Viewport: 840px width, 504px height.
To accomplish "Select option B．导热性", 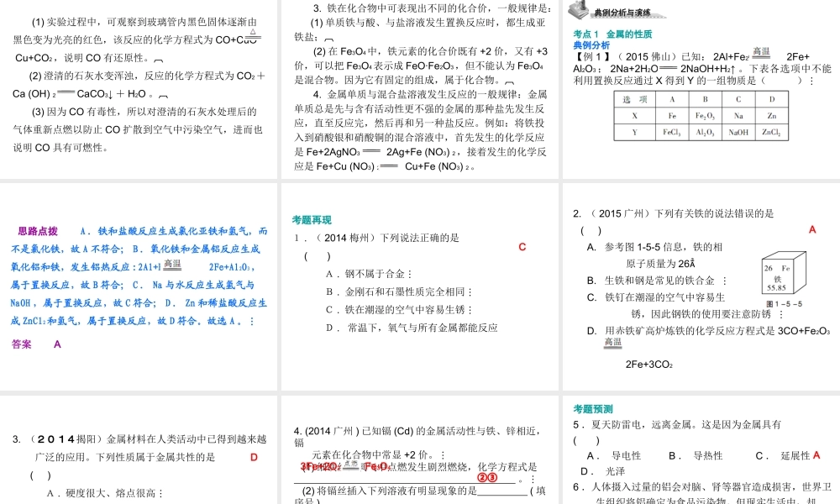I will (x=696, y=456).
